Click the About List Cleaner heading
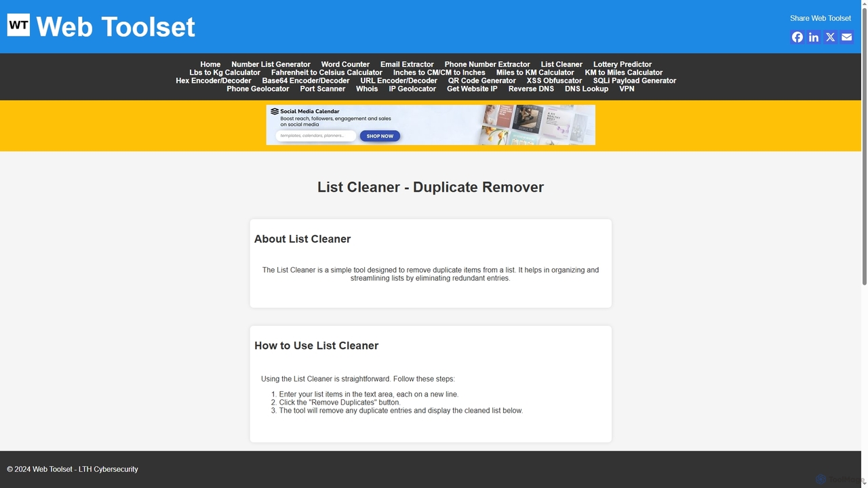The height and width of the screenshot is (488, 868). (x=302, y=239)
